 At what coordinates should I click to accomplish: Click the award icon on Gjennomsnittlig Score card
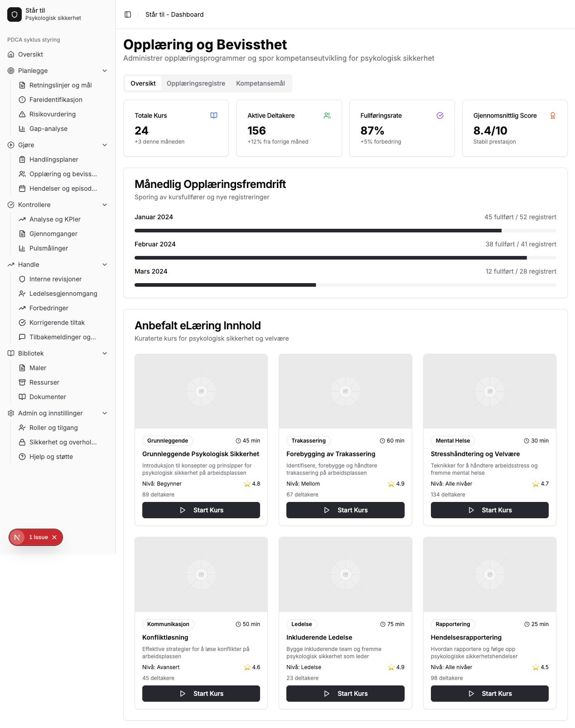pos(553,116)
